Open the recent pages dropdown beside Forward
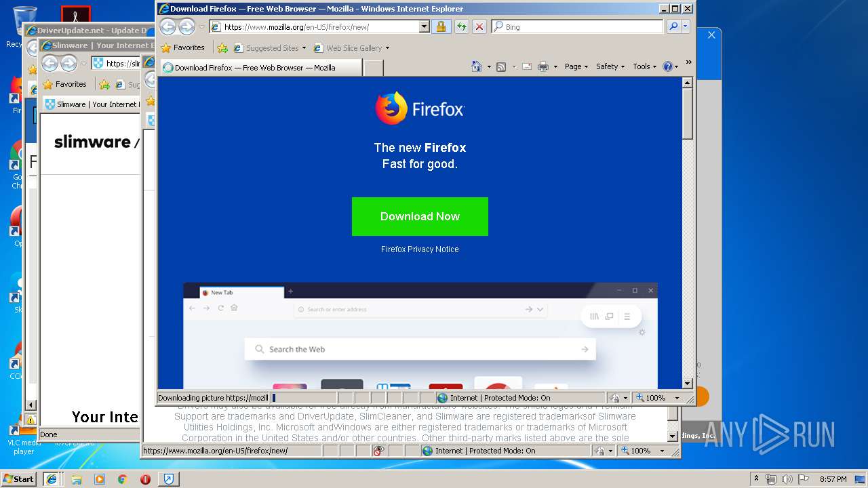The height and width of the screenshot is (488, 868). tap(201, 27)
